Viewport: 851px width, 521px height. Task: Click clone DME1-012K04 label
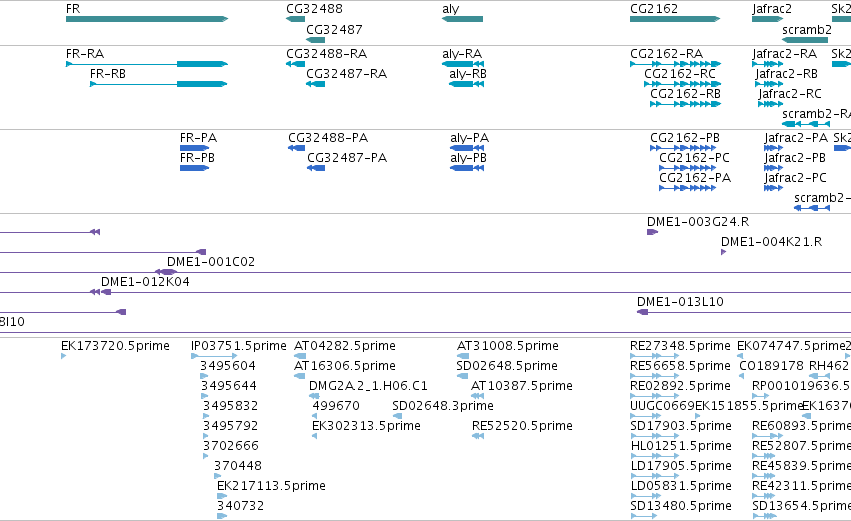pos(145,282)
